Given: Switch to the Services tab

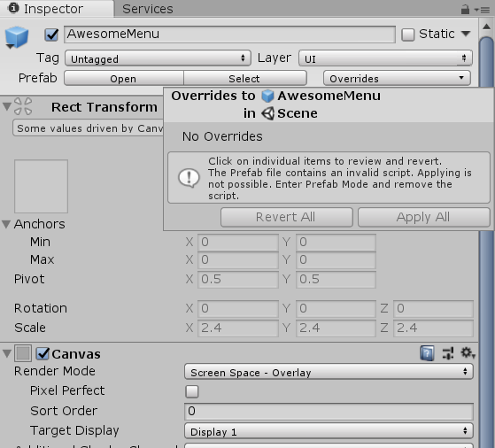Looking at the screenshot, I should [x=147, y=9].
